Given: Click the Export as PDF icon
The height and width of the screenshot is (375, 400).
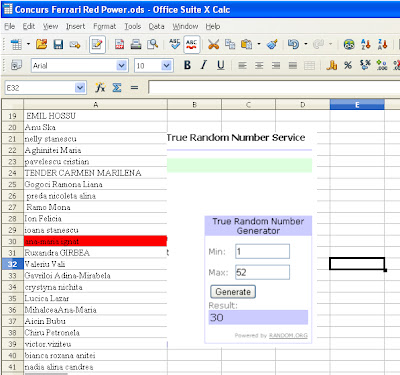Looking at the screenshot, I should point(119,44).
